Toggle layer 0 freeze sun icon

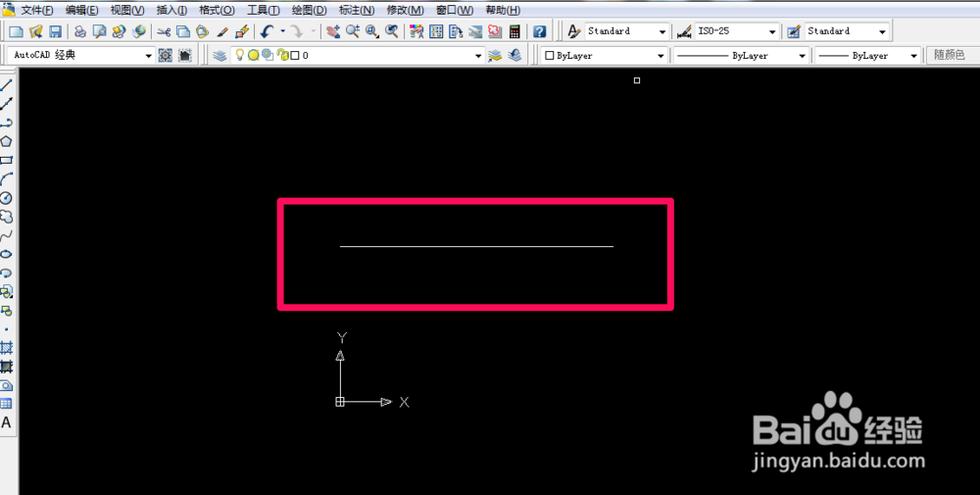click(x=253, y=56)
